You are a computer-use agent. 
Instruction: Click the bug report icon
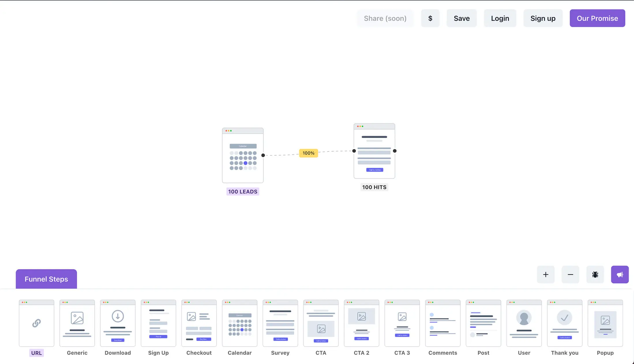[595, 275]
